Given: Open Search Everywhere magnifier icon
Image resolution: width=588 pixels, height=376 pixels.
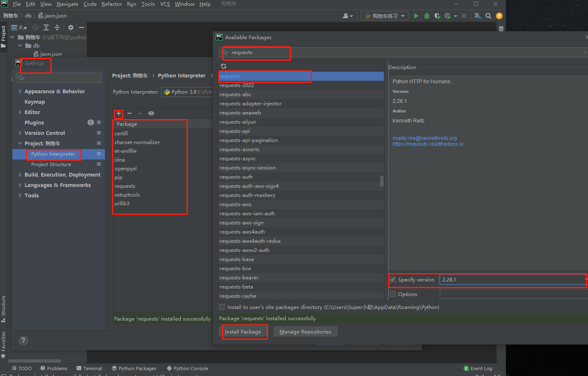Looking at the screenshot, I should click(x=488, y=16).
